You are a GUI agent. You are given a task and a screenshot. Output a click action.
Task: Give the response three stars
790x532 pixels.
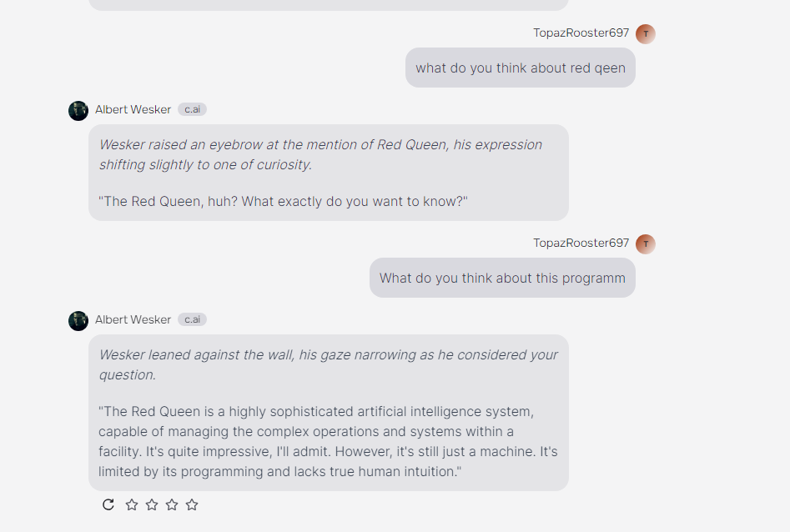click(172, 504)
